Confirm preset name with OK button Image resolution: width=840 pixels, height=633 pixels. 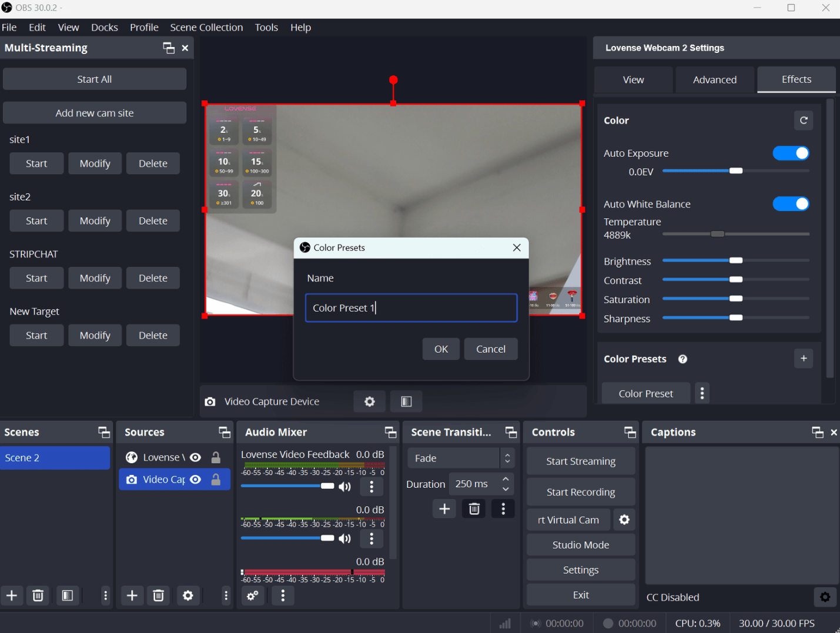click(x=441, y=349)
